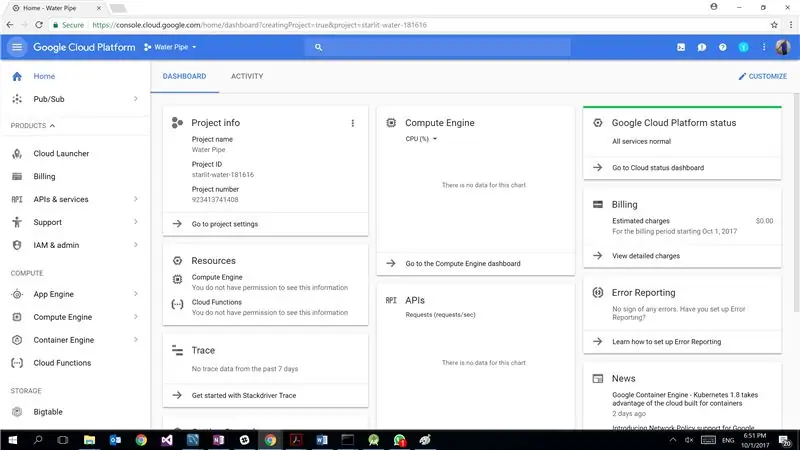Expand the IAM & admin submenu arrow
The height and width of the screenshot is (450, 800).
[x=136, y=245]
